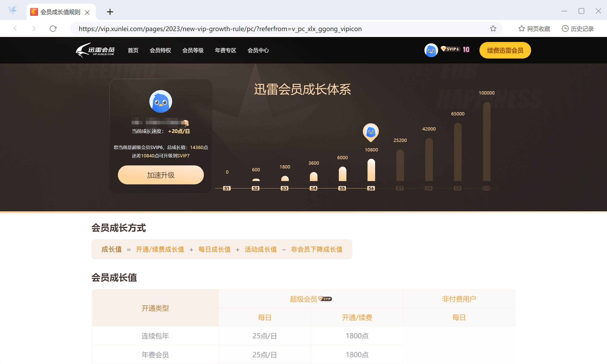Click the 开通类型 table header
Viewport: 607px width, 364px height.
[155, 308]
